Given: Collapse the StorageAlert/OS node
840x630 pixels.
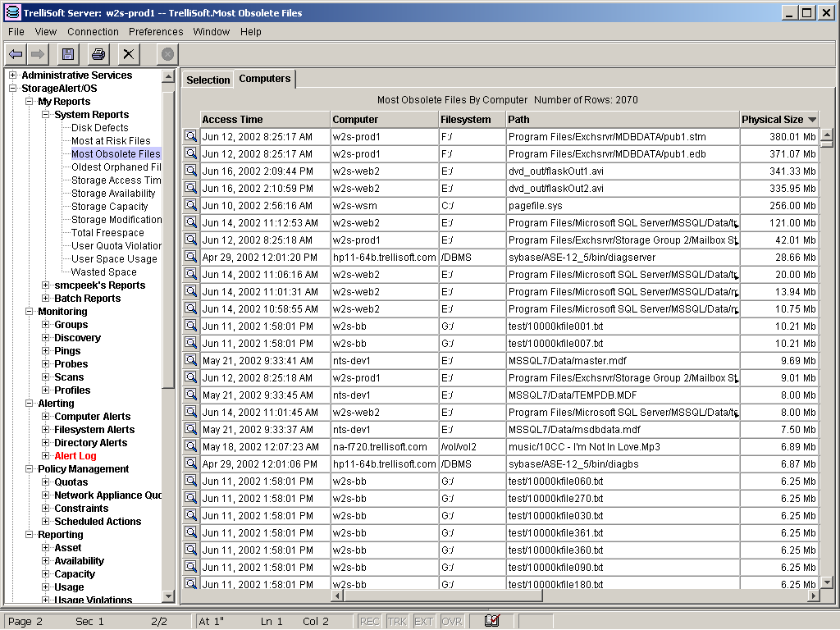Looking at the screenshot, I should 13,89.
